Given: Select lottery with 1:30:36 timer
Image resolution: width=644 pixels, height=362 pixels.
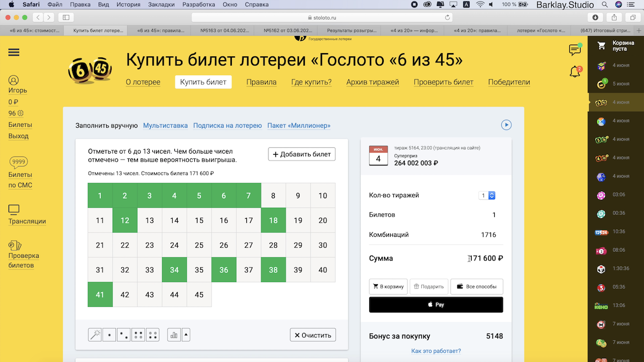Looking at the screenshot, I should click(602, 269).
